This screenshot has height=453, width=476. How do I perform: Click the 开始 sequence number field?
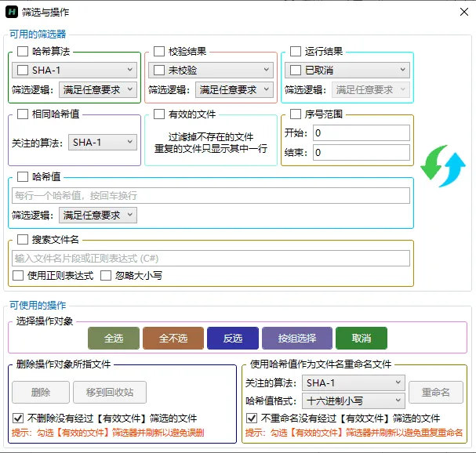point(361,133)
